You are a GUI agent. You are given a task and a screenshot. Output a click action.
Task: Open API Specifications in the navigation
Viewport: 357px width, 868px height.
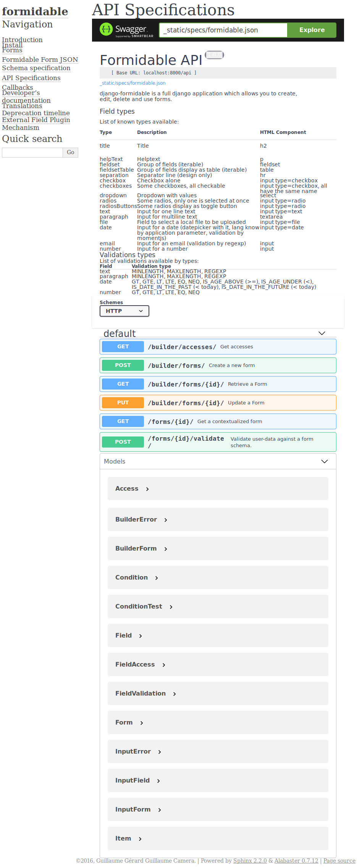click(31, 78)
